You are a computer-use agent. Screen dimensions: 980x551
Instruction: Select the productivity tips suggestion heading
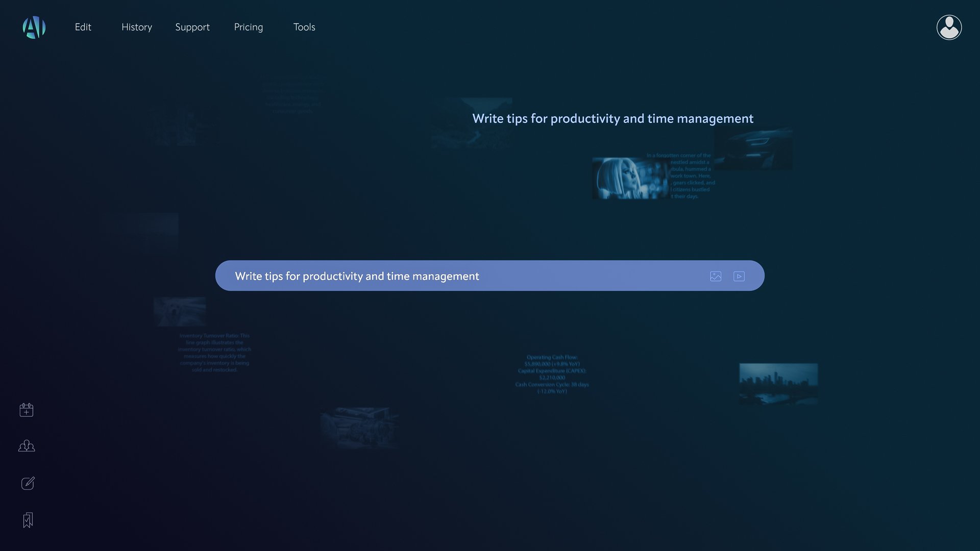pyautogui.click(x=612, y=118)
